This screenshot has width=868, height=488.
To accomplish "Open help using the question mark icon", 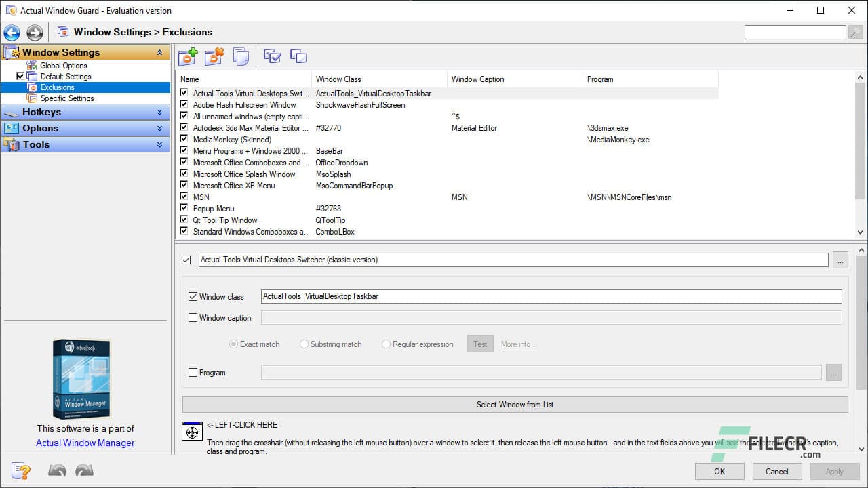I will [20, 470].
